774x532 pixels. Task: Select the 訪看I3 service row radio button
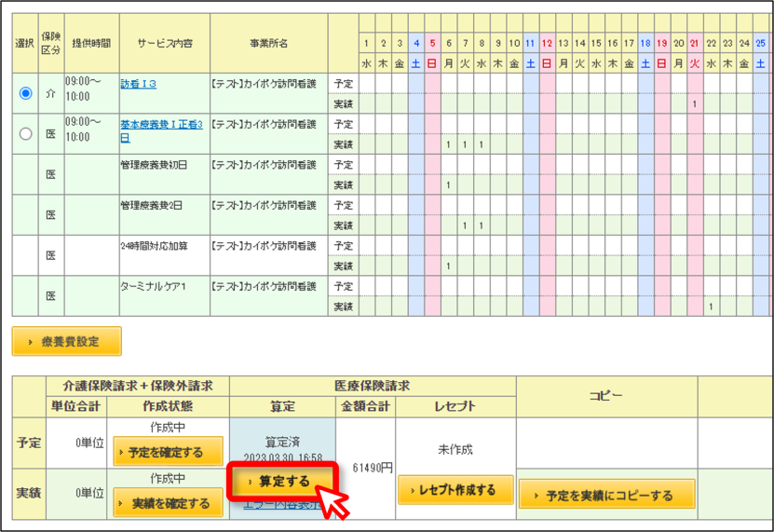click(x=26, y=93)
